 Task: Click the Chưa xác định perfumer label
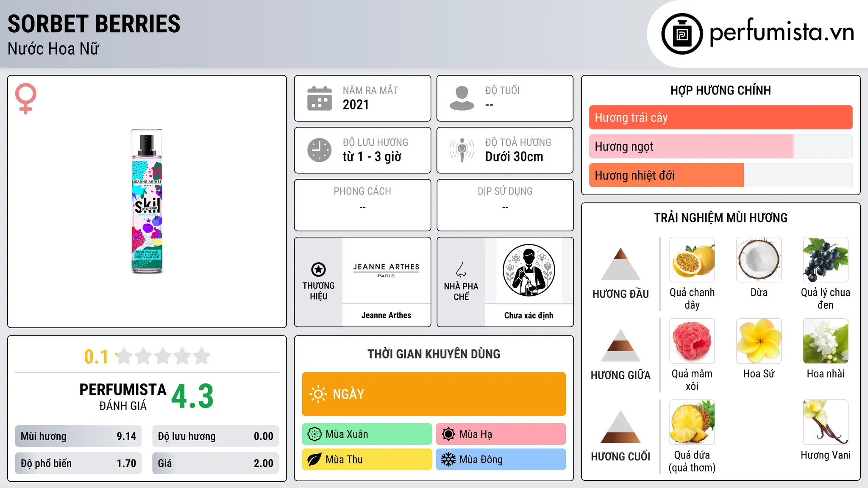pyautogui.click(x=529, y=315)
